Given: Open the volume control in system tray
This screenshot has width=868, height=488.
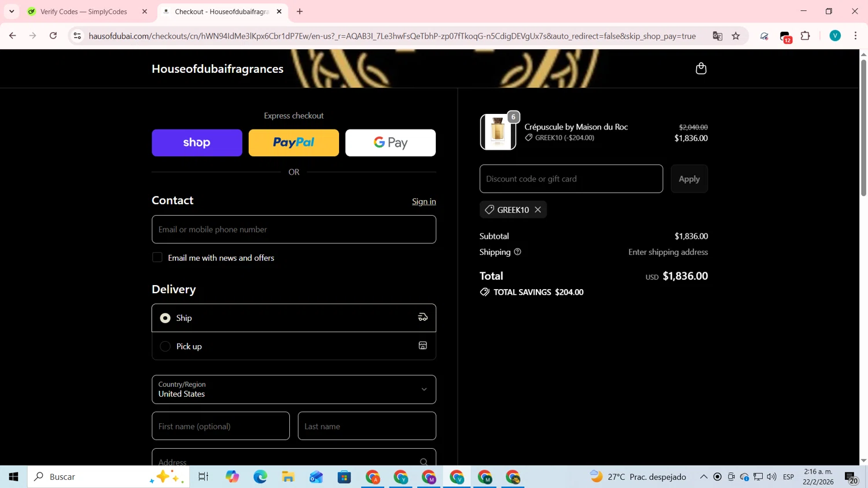Looking at the screenshot, I should coord(772,477).
